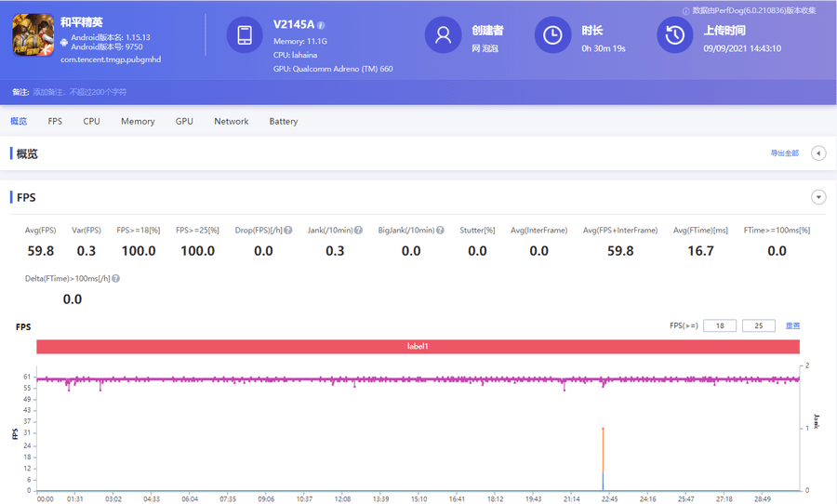
Task: Click the 重置 reset link beside FPS thresholds
Action: (x=792, y=325)
